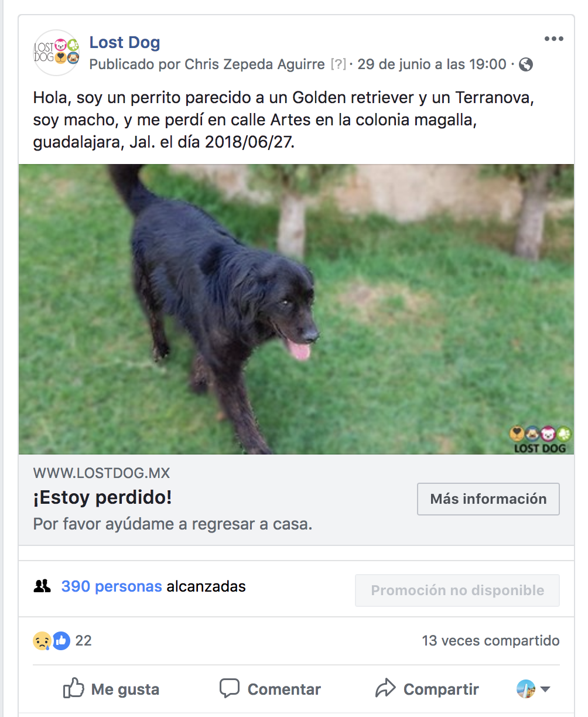Screen dimensions: 588x717
Task: Open the post options ellipsis menu
Action: [553, 39]
